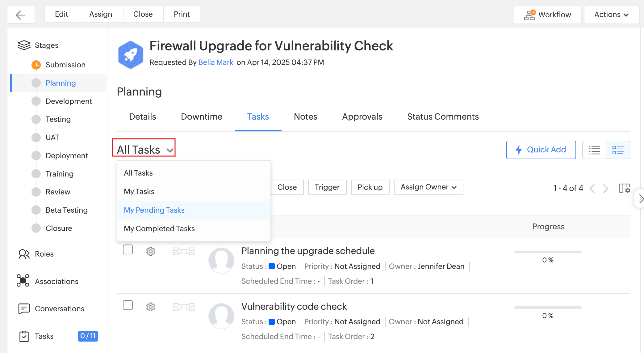The image size is (644, 353).
Task: Click the gear icon for Planning the upgrade schedule
Action: (150, 251)
